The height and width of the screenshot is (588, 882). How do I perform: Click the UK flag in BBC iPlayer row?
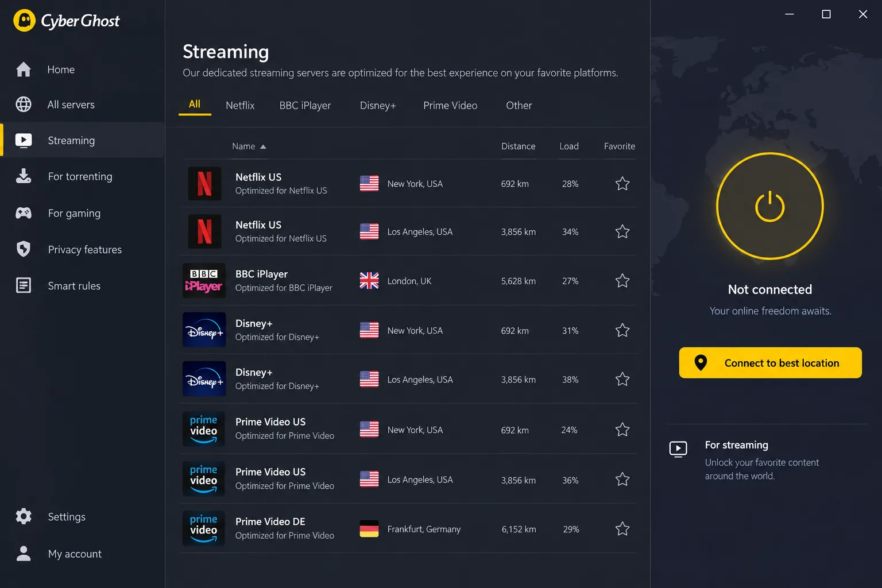369,281
